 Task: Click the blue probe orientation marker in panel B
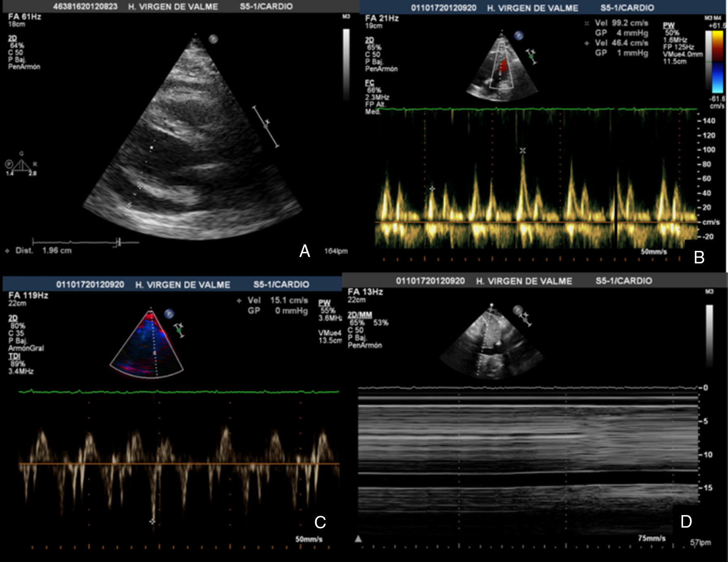click(x=518, y=36)
